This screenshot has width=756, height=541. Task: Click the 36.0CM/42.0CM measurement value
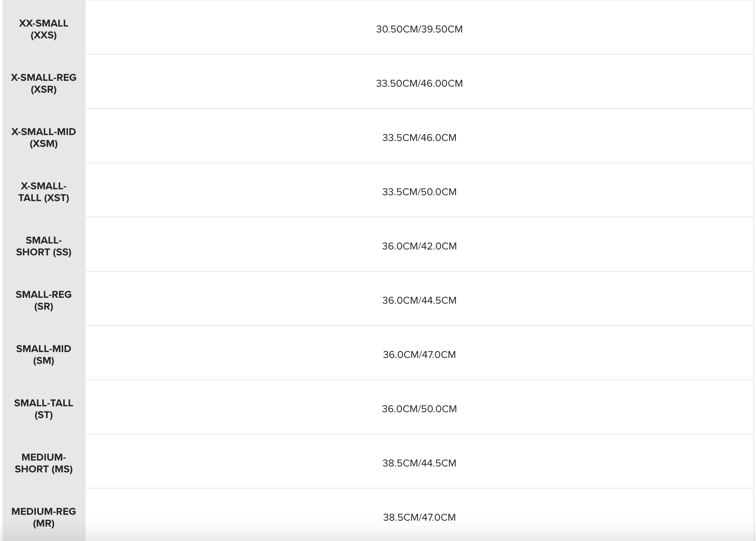pyautogui.click(x=419, y=246)
